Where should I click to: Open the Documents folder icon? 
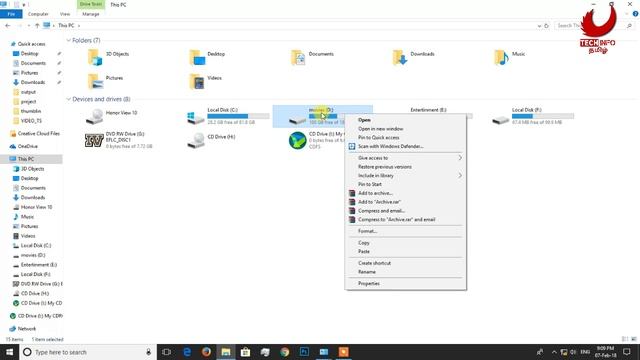pos(298,58)
